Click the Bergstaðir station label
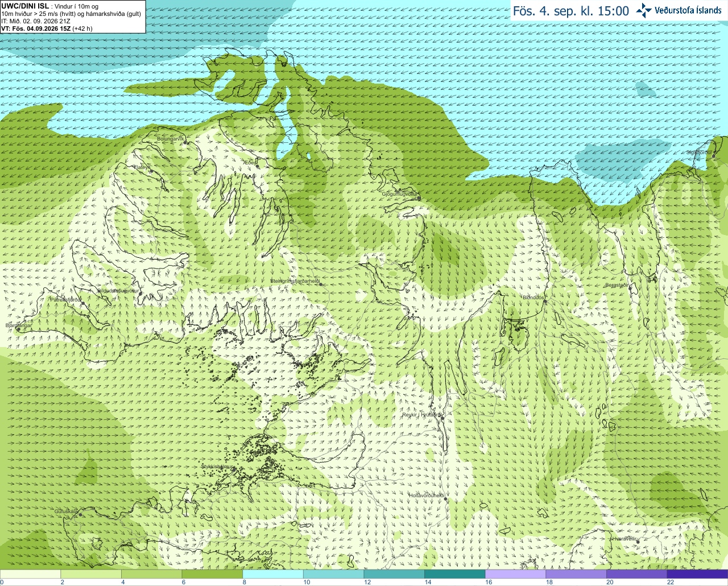 pyautogui.click(x=616, y=285)
